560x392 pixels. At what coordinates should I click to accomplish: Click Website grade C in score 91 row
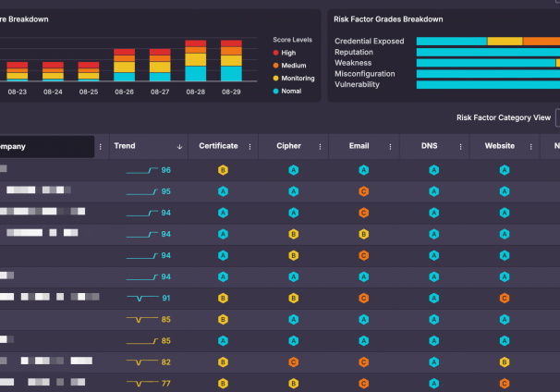505,298
